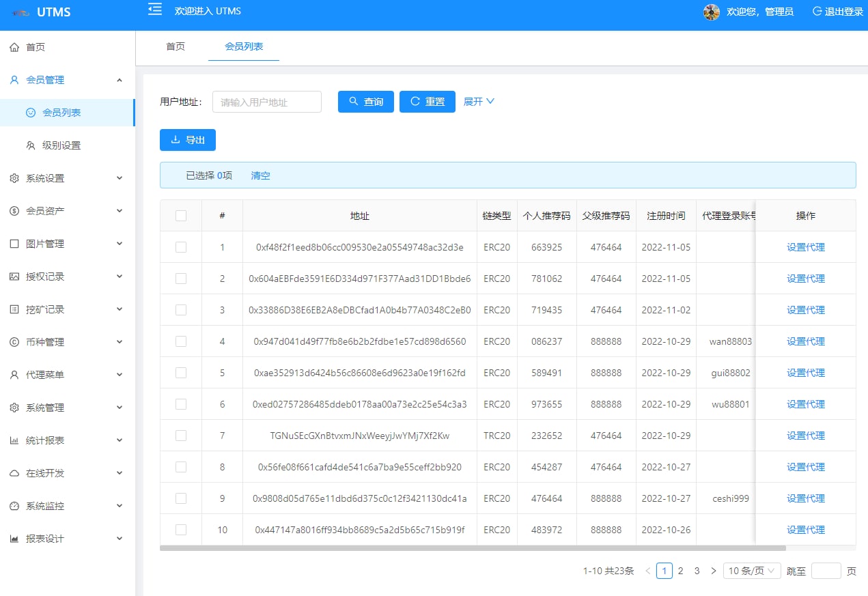The height and width of the screenshot is (596, 868).
Task: Click 设置代理 for row 4
Action: click(806, 341)
